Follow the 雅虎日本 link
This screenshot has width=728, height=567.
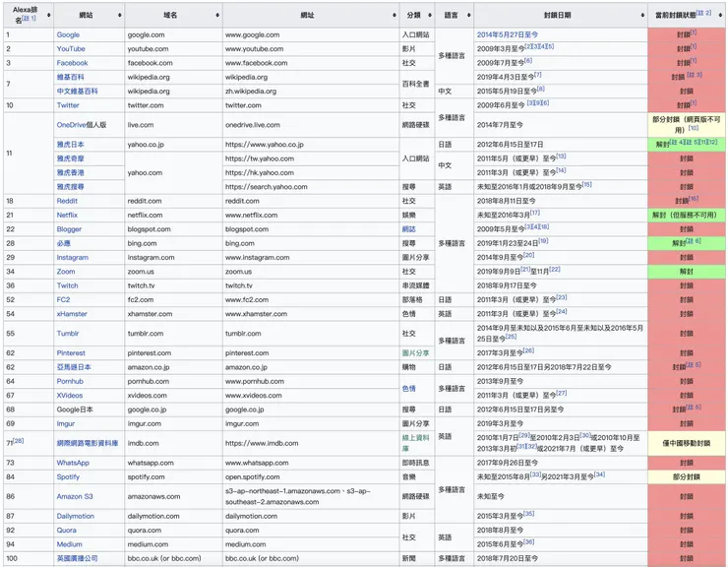(70, 145)
